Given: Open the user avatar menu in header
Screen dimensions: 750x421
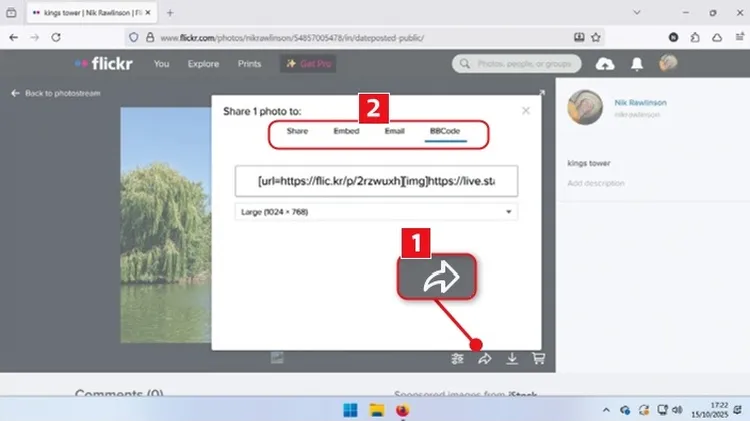Looking at the screenshot, I should pyautogui.click(x=668, y=64).
